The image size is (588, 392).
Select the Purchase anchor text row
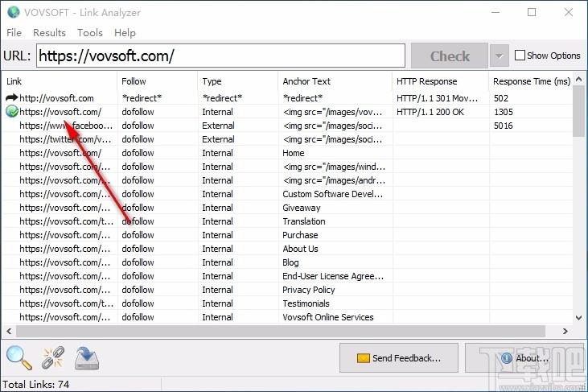click(287, 235)
